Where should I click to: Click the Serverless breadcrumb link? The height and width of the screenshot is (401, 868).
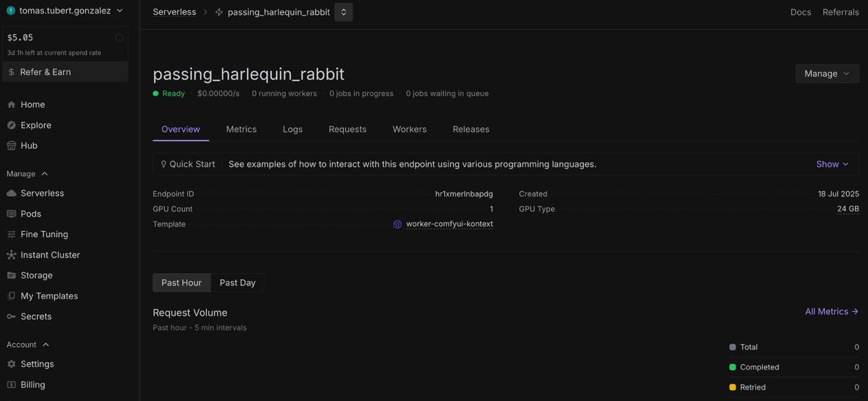(x=174, y=12)
